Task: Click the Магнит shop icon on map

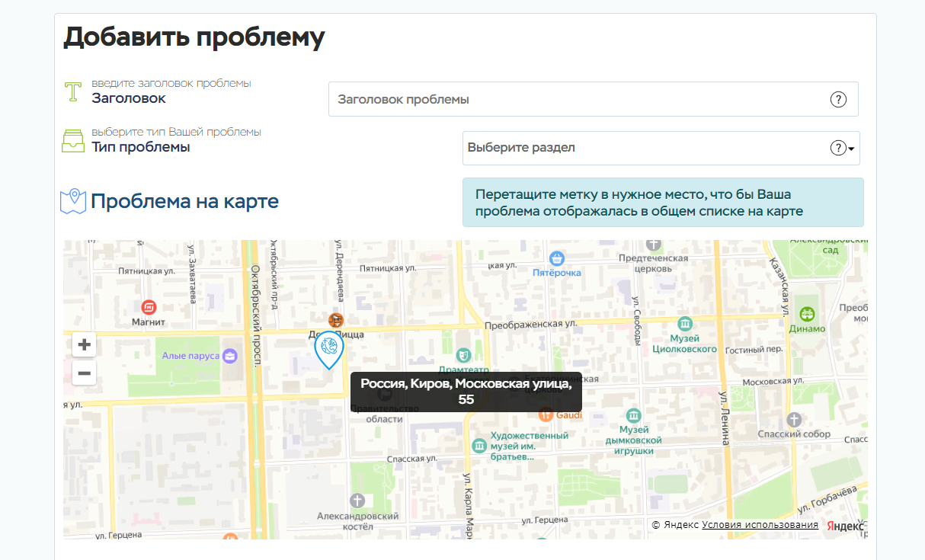Action: tap(149, 307)
